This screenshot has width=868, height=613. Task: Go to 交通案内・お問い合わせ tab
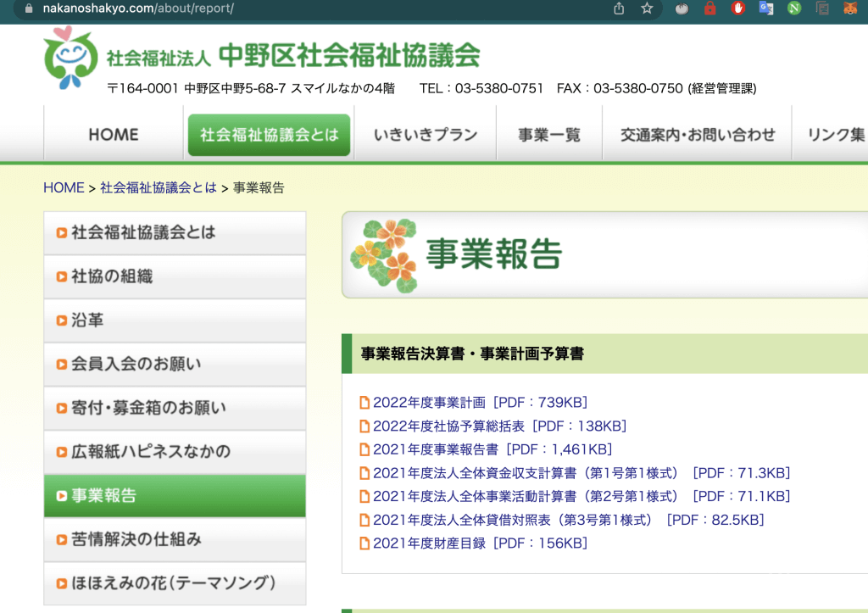click(697, 135)
